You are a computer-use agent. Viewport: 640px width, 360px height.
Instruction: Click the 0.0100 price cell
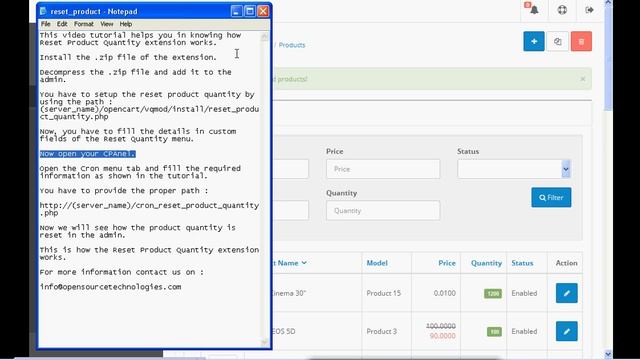coord(444,293)
